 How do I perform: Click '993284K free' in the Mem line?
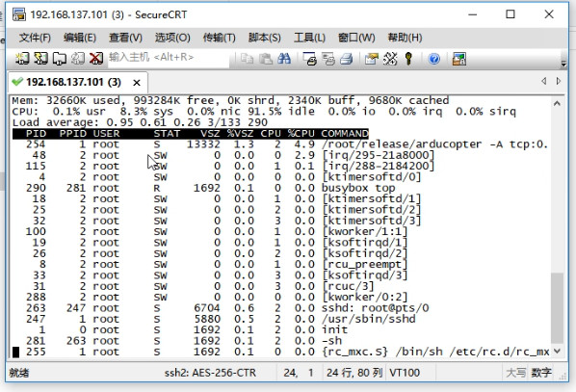pos(176,101)
